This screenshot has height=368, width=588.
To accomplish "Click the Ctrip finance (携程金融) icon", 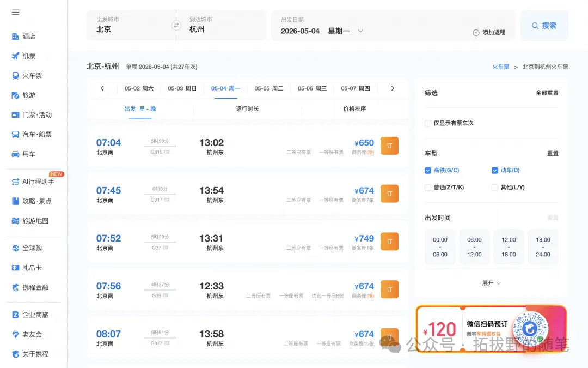I will click(x=15, y=288).
